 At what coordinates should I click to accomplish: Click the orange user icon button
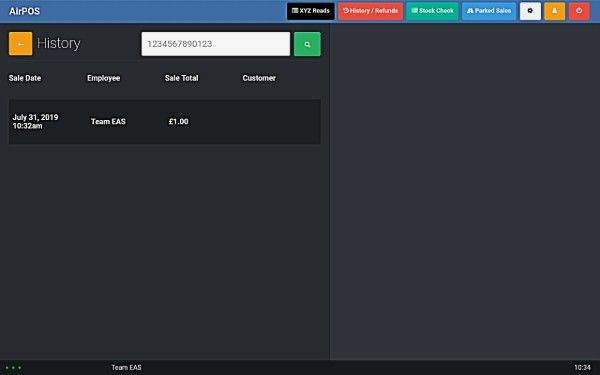(554, 11)
